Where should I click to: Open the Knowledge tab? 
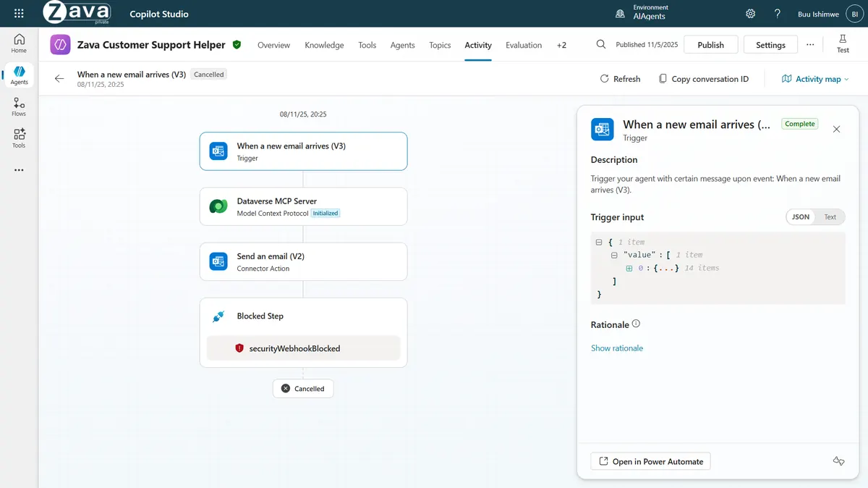pos(324,45)
